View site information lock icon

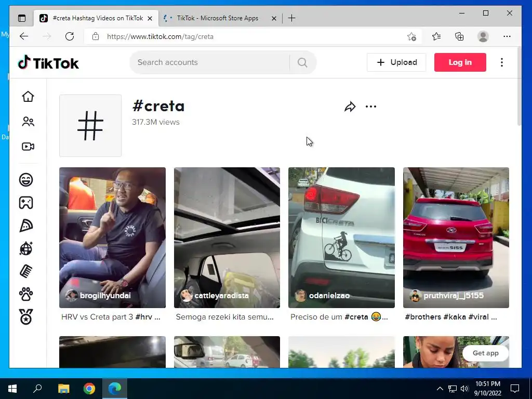click(x=96, y=36)
